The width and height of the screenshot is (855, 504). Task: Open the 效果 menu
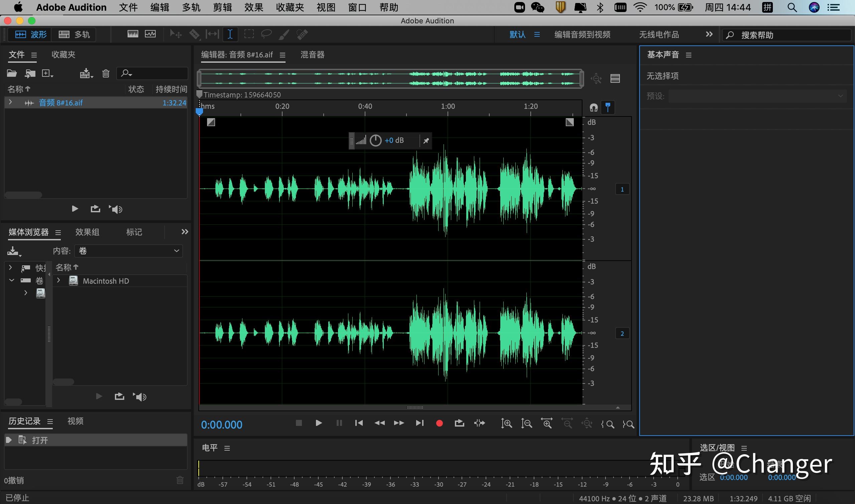253,7
